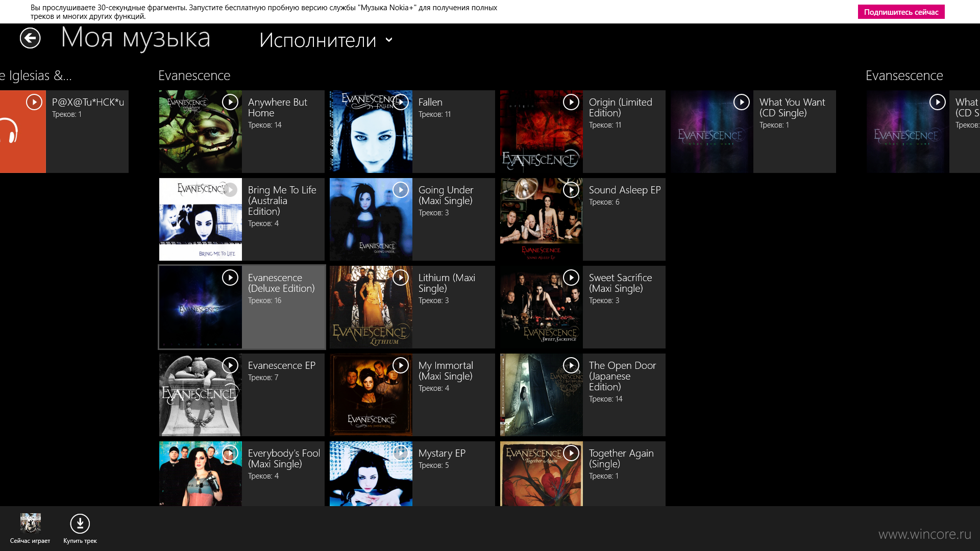The height and width of the screenshot is (551, 980).
Task: Play Bring Me To Life (Australia Edition)
Action: tap(230, 190)
